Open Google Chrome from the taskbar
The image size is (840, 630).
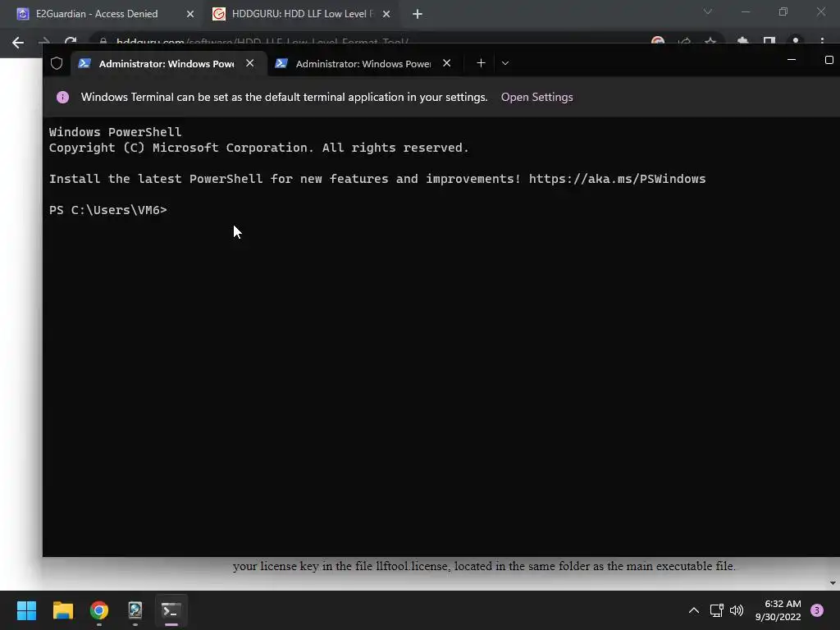[x=99, y=610]
